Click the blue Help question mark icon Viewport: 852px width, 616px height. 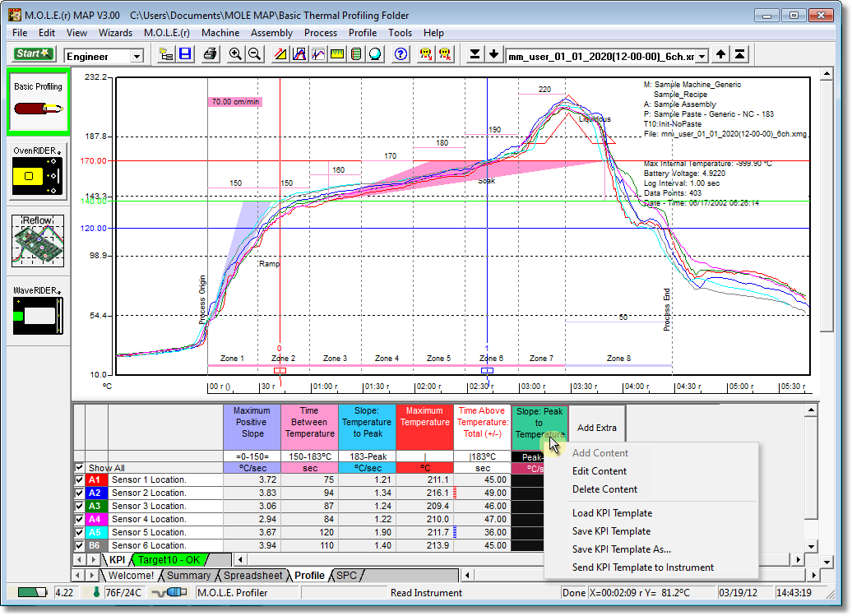coord(401,54)
